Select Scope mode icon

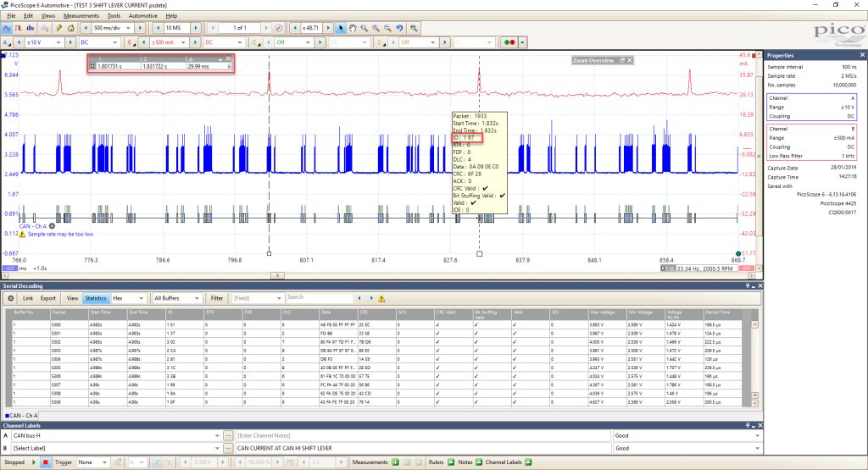click(7, 28)
